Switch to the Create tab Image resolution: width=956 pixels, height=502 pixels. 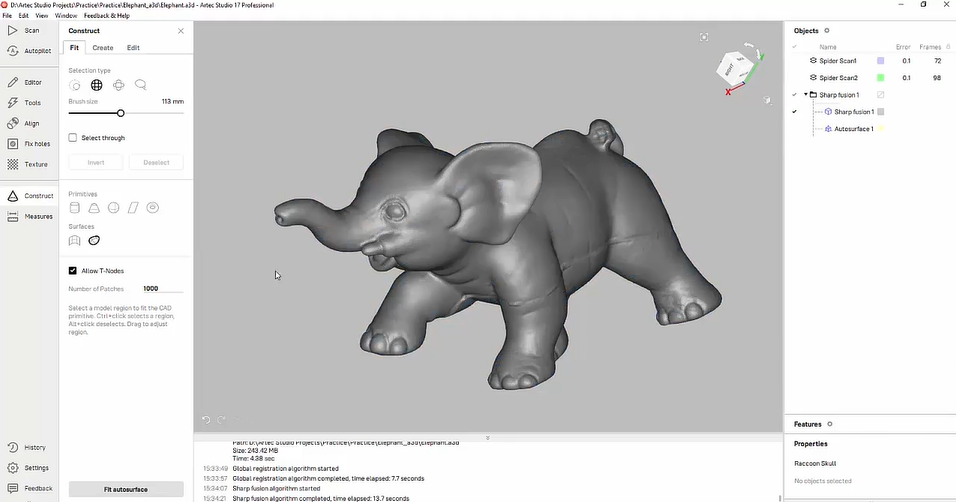[x=102, y=48]
